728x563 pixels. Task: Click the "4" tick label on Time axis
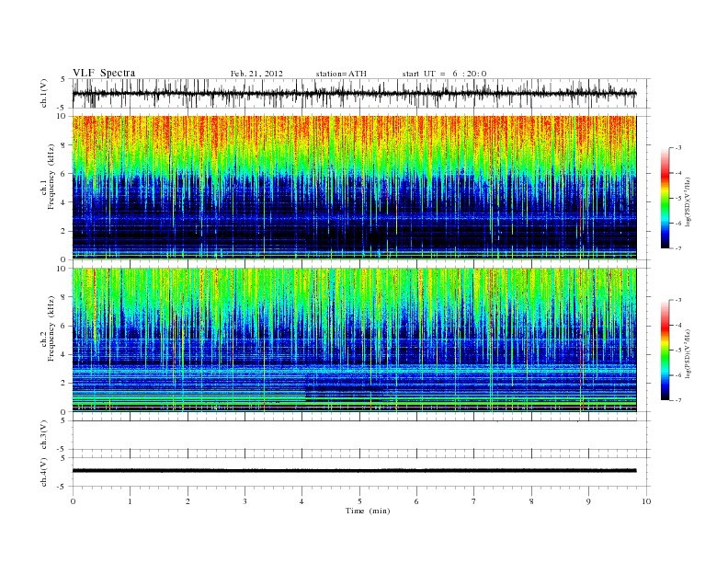click(301, 501)
